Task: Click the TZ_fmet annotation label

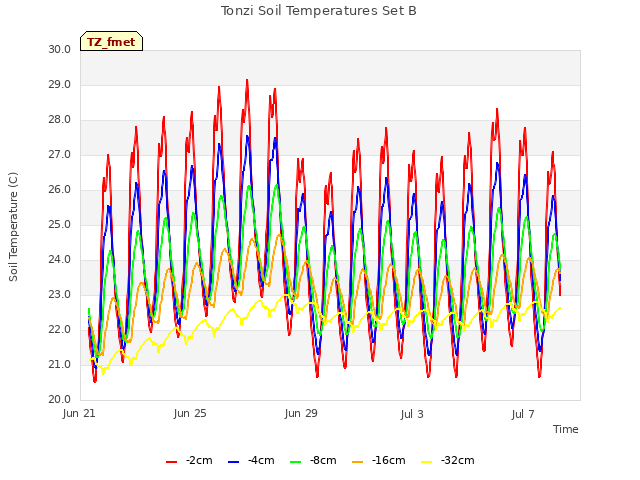Action: click(111, 42)
